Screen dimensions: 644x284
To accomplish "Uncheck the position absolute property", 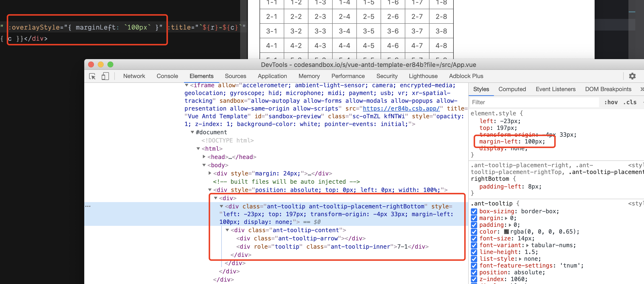I will pyautogui.click(x=474, y=273).
